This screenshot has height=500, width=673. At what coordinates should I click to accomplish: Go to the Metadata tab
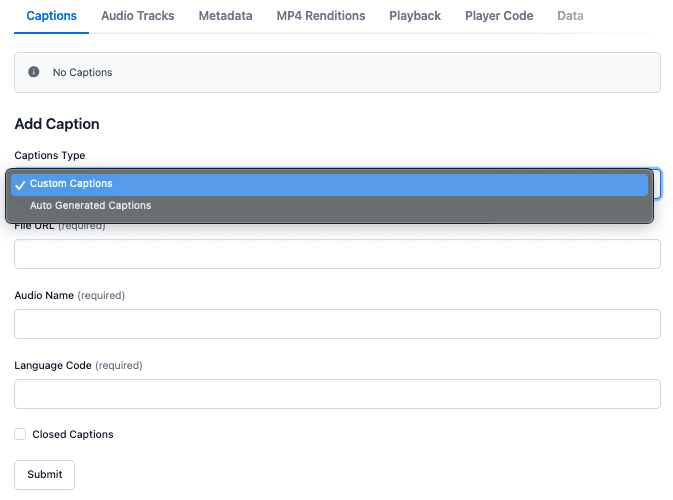[x=225, y=16]
